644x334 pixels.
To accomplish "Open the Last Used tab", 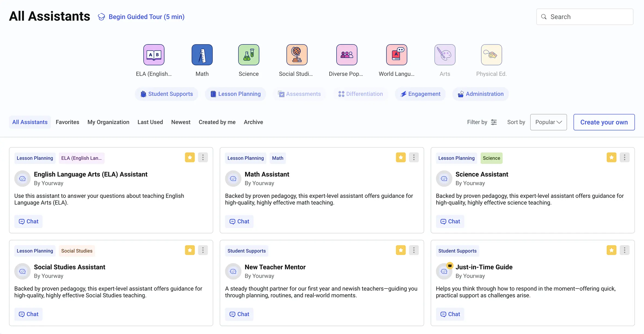I will click(x=150, y=122).
